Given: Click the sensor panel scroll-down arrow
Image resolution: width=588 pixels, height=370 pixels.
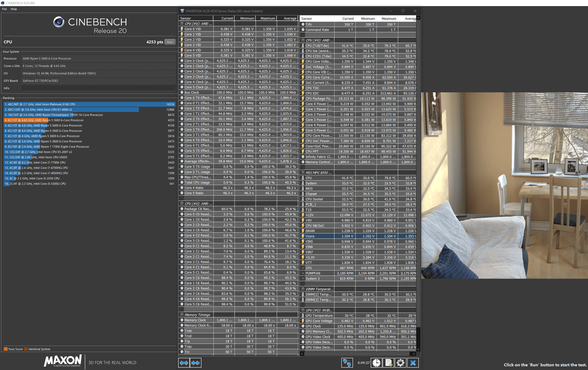Looking at the screenshot, I should point(419,349).
